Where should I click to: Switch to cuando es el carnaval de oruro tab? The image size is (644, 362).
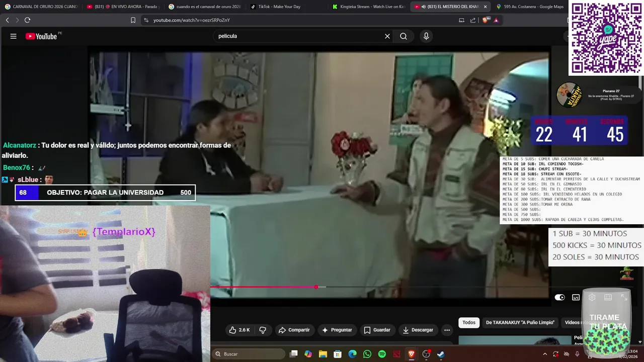pos(204,7)
